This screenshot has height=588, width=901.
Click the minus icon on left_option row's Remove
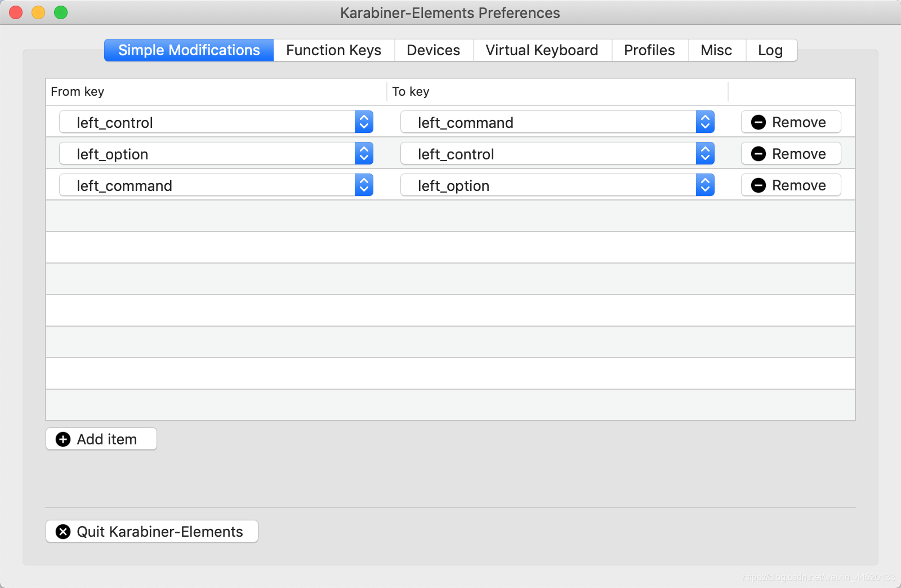point(759,154)
